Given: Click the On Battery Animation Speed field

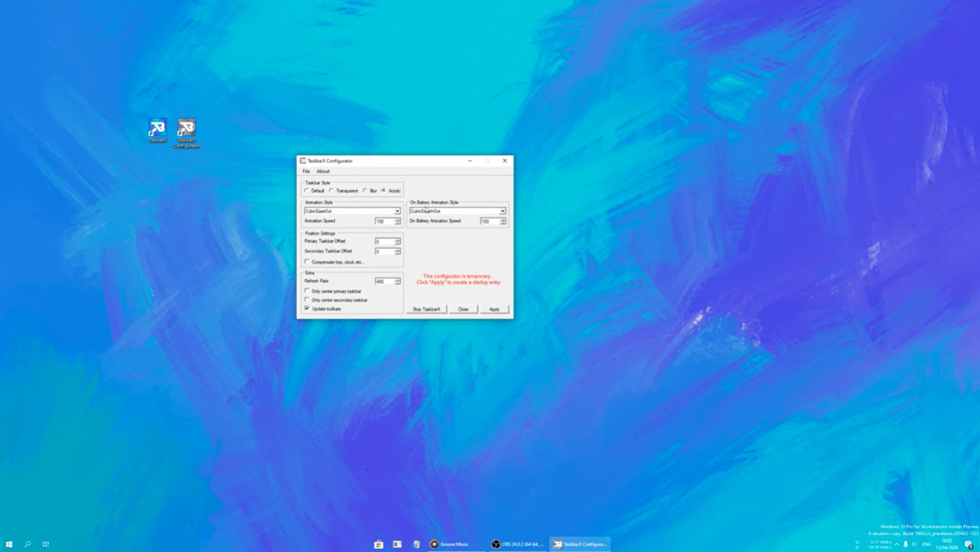Looking at the screenshot, I should point(489,221).
